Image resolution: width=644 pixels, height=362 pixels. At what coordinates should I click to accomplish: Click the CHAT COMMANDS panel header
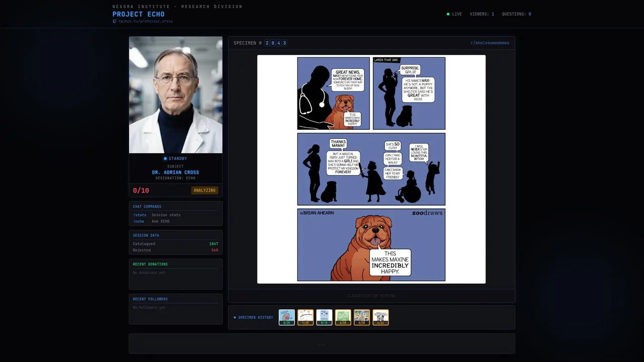point(147,207)
